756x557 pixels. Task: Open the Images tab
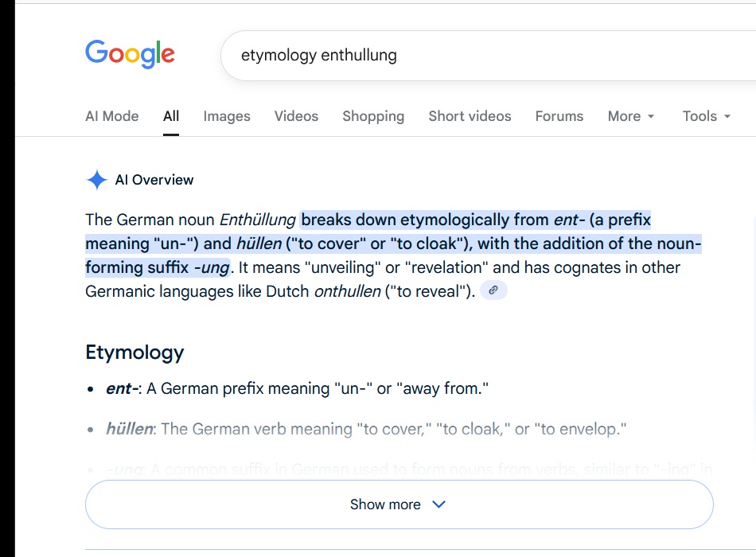227,116
